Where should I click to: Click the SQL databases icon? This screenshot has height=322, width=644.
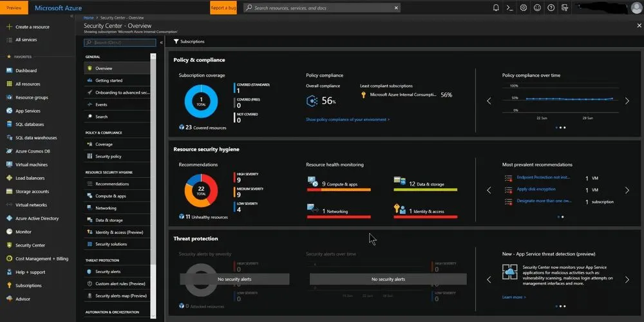click(9, 124)
